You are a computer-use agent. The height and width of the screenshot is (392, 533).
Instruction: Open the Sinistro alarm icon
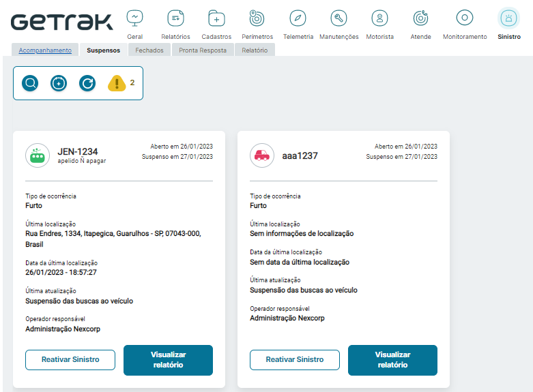[x=509, y=18]
